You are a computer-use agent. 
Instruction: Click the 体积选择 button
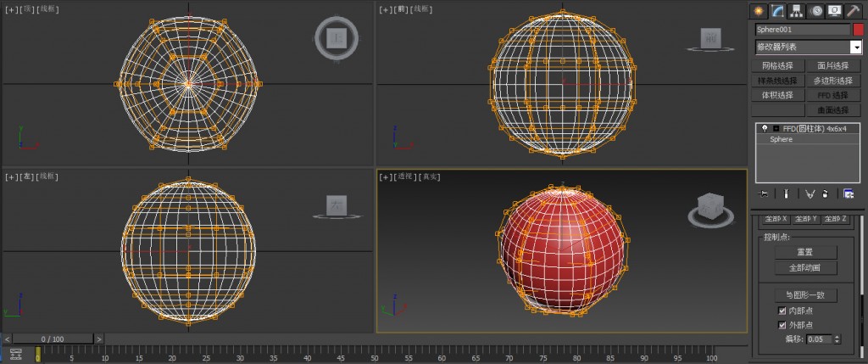[x=778, y=95]
